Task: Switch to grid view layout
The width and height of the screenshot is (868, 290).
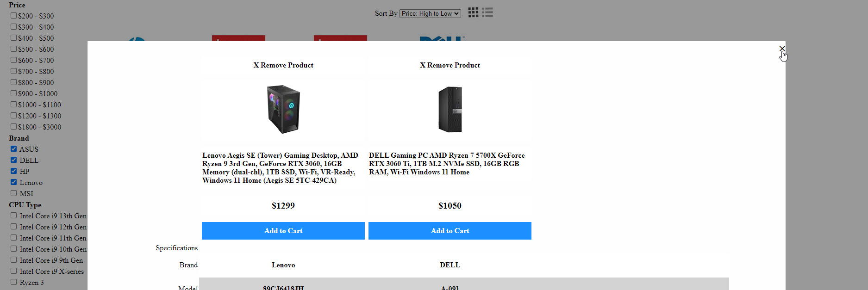Action: point(473,12)
